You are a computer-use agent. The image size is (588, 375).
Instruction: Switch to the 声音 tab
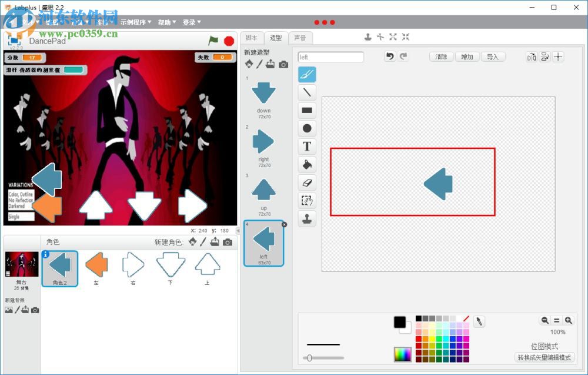click(x=300, y=38)
